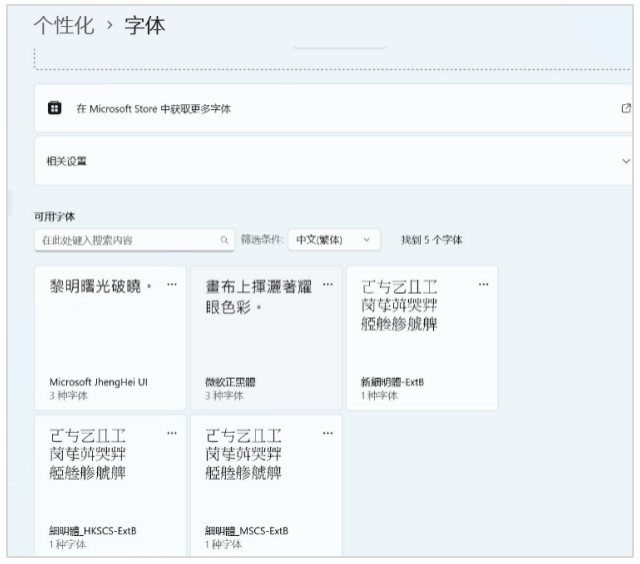The height and width of the screenshot is (564, 640).
Task: Open the 細明體_HKSCS-ExtB font card
Action: click(110, 486)
